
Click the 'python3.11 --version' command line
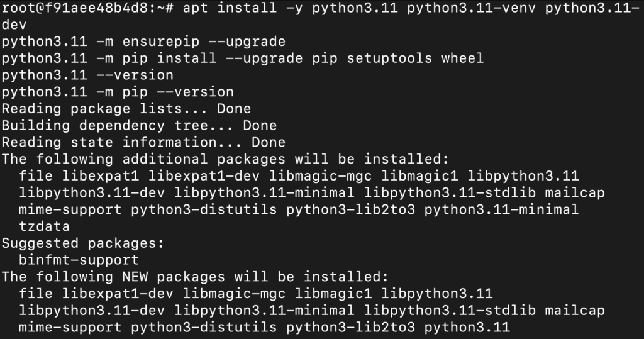87,75
